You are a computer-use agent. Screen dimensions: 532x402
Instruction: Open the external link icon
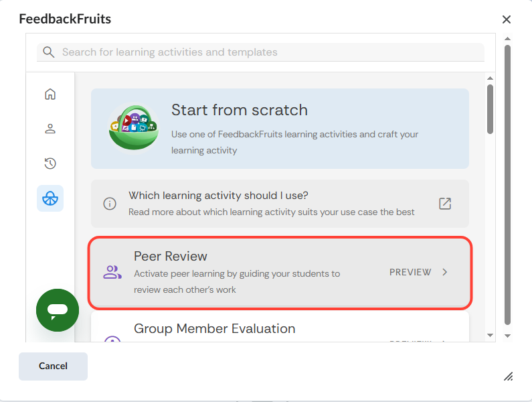(445, 204)
